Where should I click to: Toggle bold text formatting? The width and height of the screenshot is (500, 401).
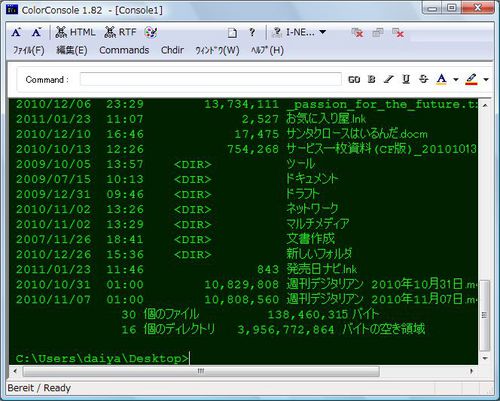(x=371, y=79)
